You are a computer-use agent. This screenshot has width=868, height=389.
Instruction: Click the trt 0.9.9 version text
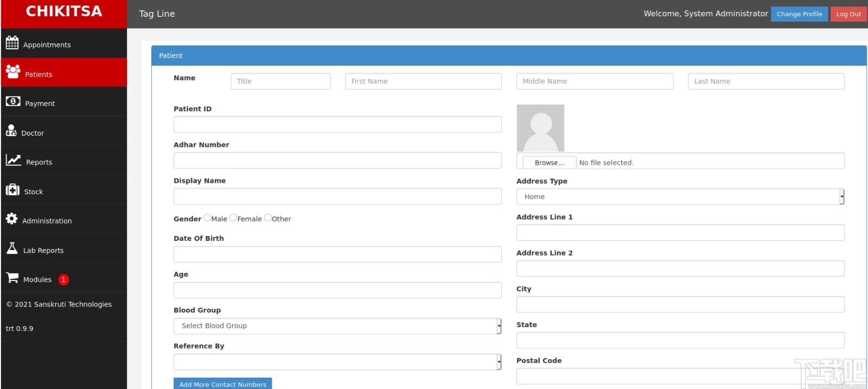(x=20, y=329)
